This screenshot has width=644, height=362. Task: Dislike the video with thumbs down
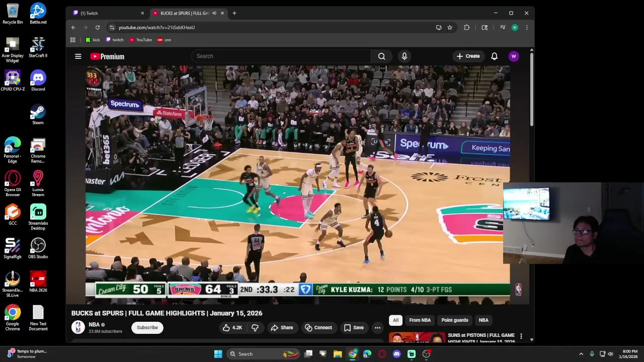point(255,328)
